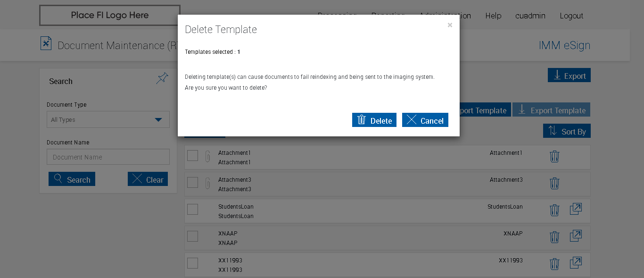Viewport: 644px width, 278px height.
Task: Click the trash icon for Attachment1 row
Action: (x=554, y=156)
